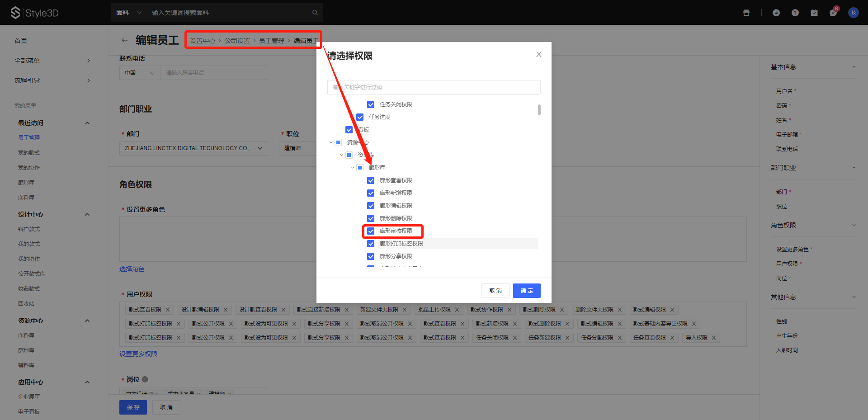The height and width of the screenshot is (420, 868).
Task: Click the search magnifier icon
Action: tap(315, 13)
